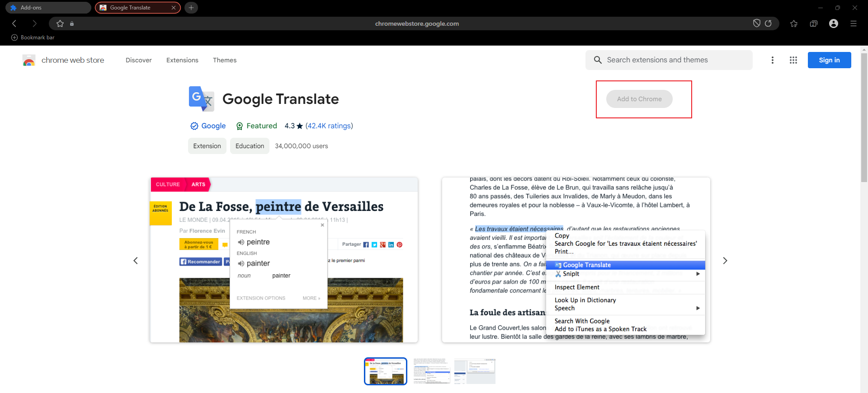Click the chrome web store title text
868x393 pixels.
(x=73, y=60)
